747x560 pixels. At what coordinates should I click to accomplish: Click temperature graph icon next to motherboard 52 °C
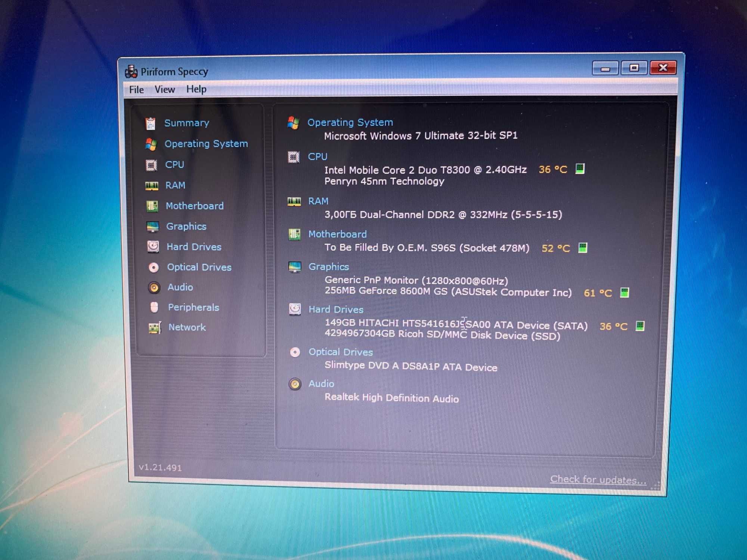[x=583, y=248]
